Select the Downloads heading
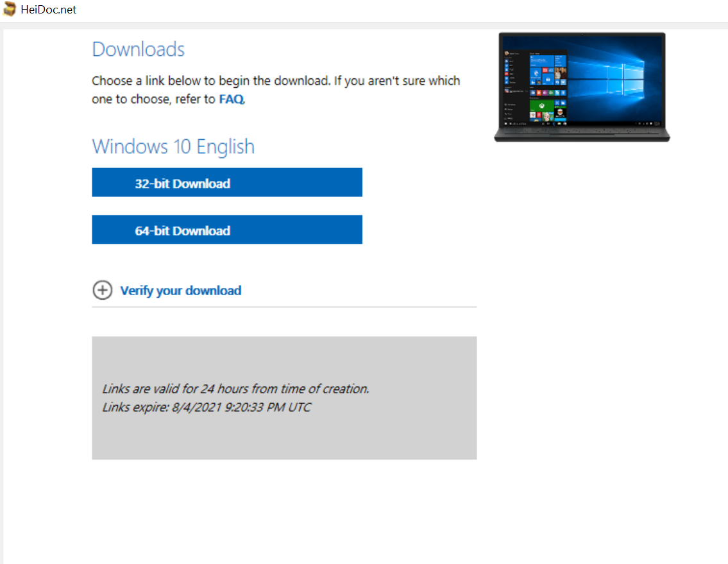Image resolution: width=728 pixels, height=564 pixels. pos(138,50)
